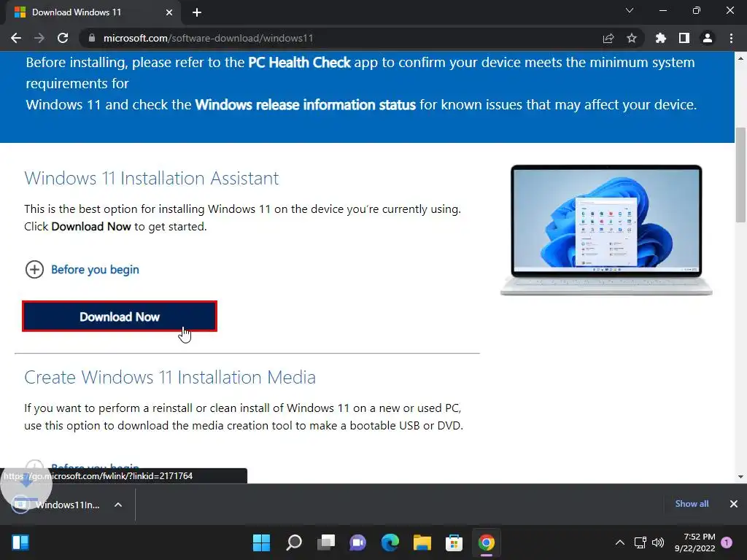This screenshot has width=747, height=560.
Task: Go back with the browser back arrow
Action: (16, 38)
